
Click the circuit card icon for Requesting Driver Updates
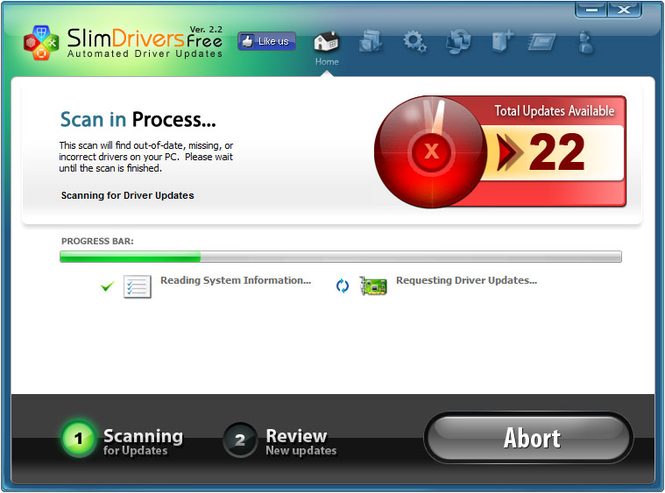[x=373, y=286]
